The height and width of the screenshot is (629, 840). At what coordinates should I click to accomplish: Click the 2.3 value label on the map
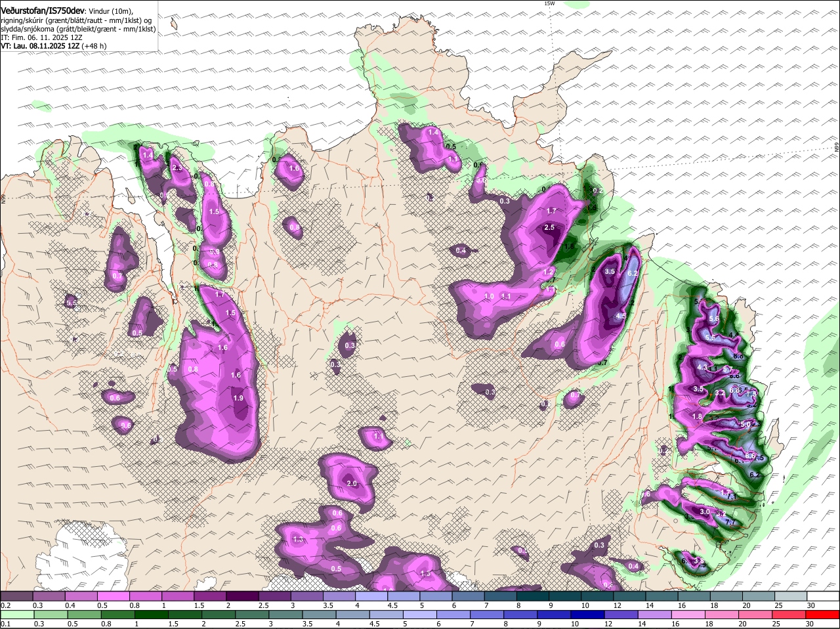click(177, 168)
